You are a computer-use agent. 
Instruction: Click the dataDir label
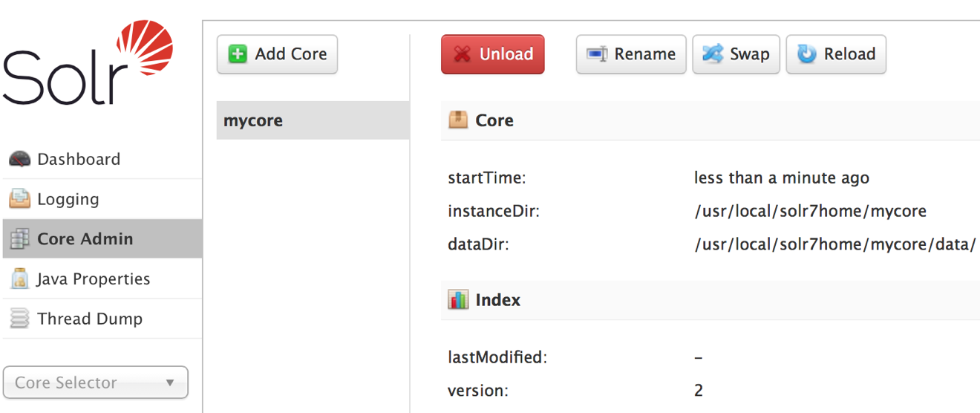point(479,244)
